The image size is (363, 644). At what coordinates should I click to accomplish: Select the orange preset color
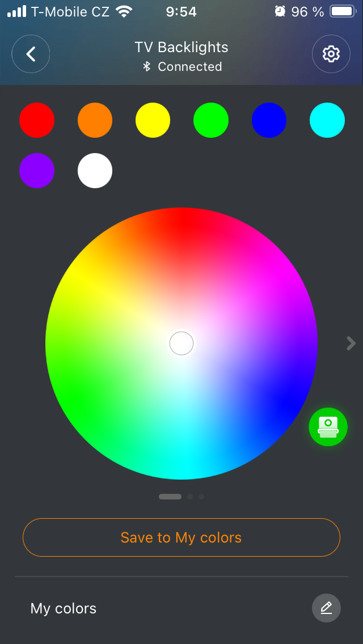pyautogui.click(x=95, y=120)
